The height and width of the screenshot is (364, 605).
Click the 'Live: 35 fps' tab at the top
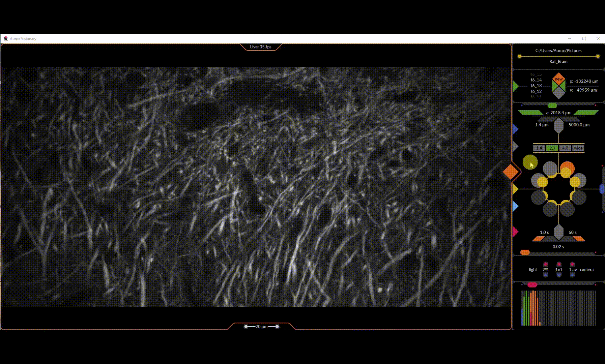[x=261, y=47]
